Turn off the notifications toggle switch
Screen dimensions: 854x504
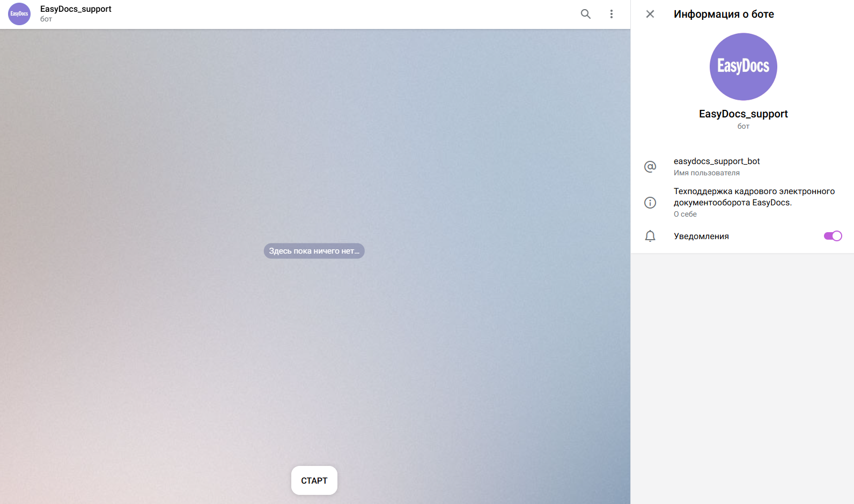[833, 236]
